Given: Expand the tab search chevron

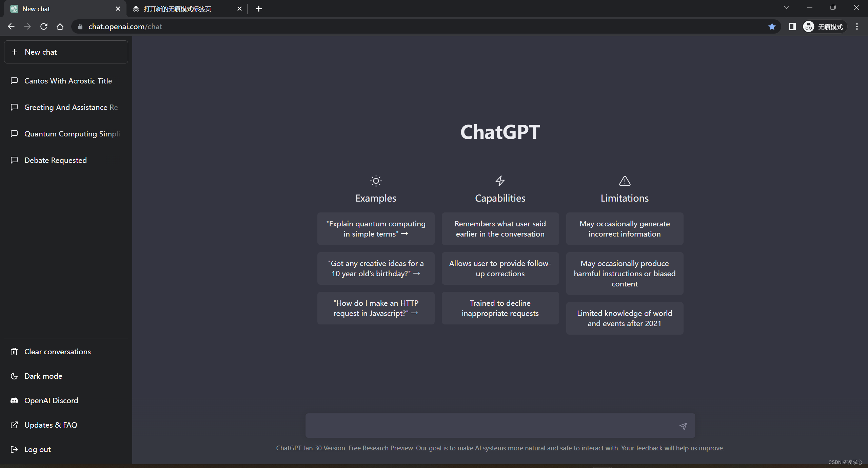Looking at the screenshot, I should (786, 7).
